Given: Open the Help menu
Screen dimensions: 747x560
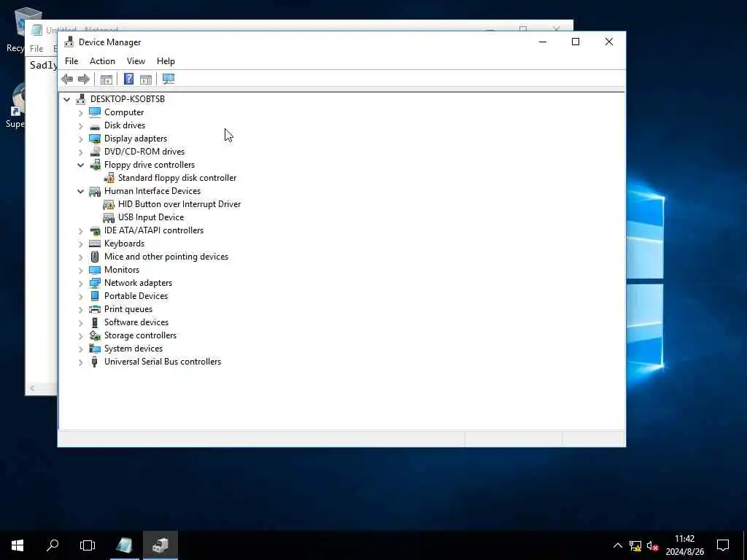Looking at the screenshot, I should (166, 61).
